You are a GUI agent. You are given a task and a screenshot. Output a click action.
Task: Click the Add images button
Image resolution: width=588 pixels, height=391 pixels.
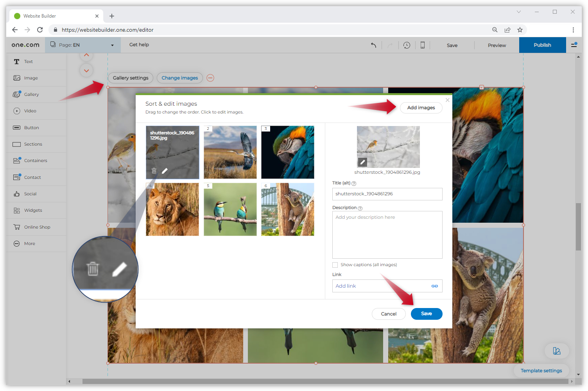point(421,108)
